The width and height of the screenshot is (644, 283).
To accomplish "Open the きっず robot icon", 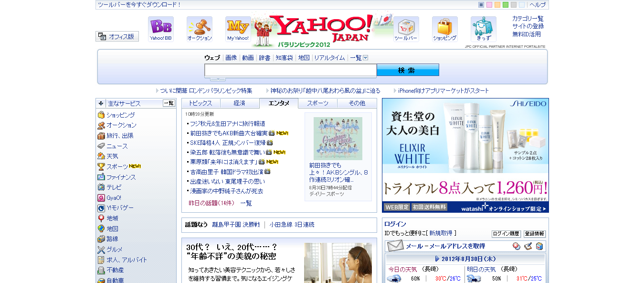I will coord(483,29).
